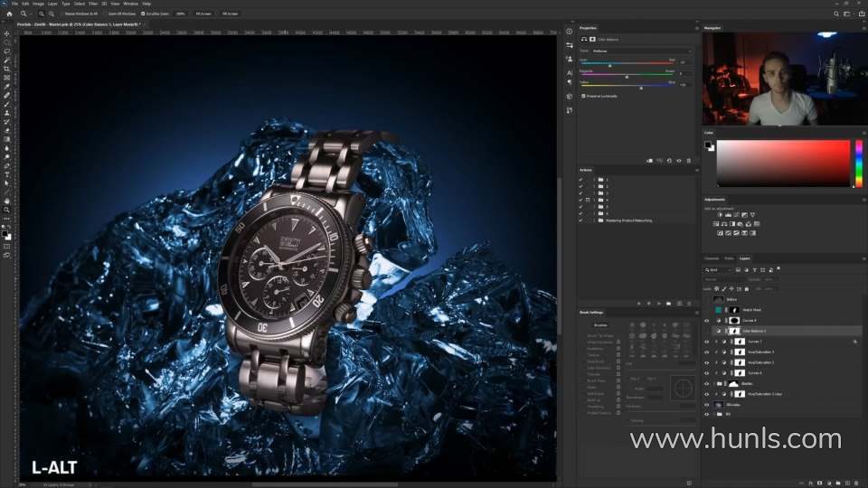This screenshot has height=488, width=868.
Task: Open the Tone dropdown in Properties
Action: point(640,51)
